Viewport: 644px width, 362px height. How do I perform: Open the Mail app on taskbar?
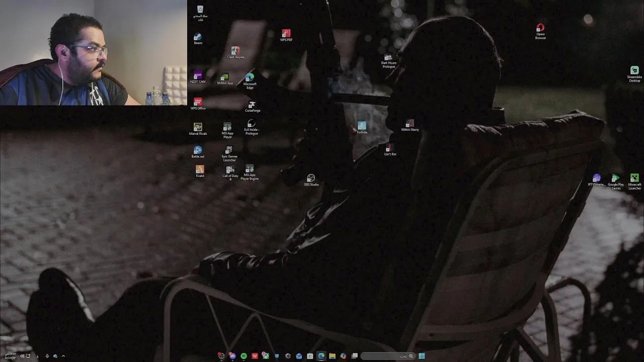coord(299,356)
